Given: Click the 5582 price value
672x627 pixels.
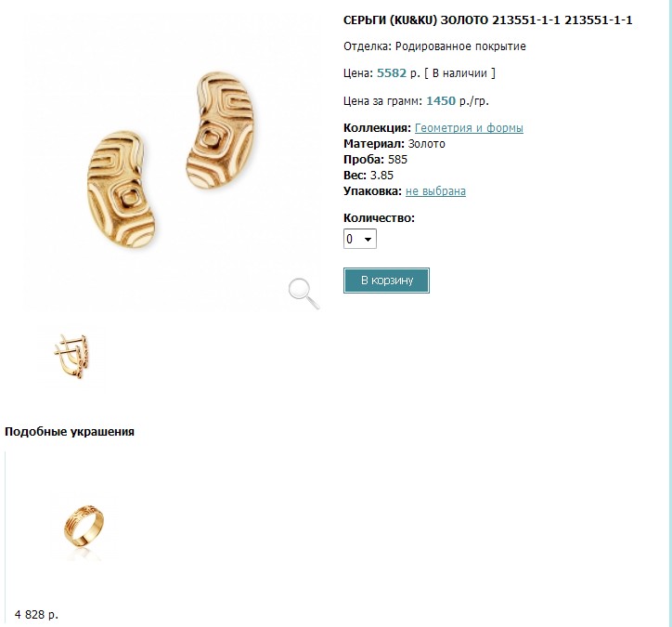Looking at the screenshot, I should coord(391,72).
